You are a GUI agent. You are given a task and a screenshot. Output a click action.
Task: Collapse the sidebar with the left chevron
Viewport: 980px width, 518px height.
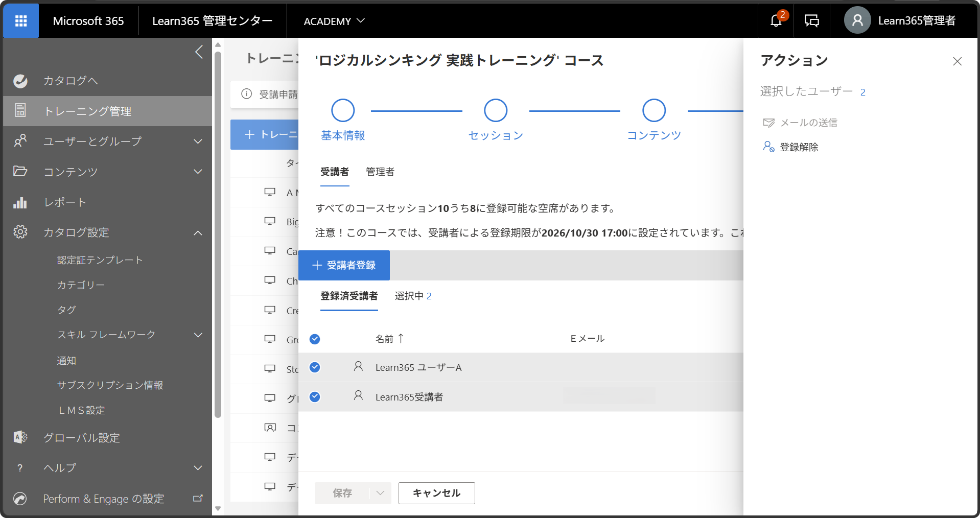point(199,52)
